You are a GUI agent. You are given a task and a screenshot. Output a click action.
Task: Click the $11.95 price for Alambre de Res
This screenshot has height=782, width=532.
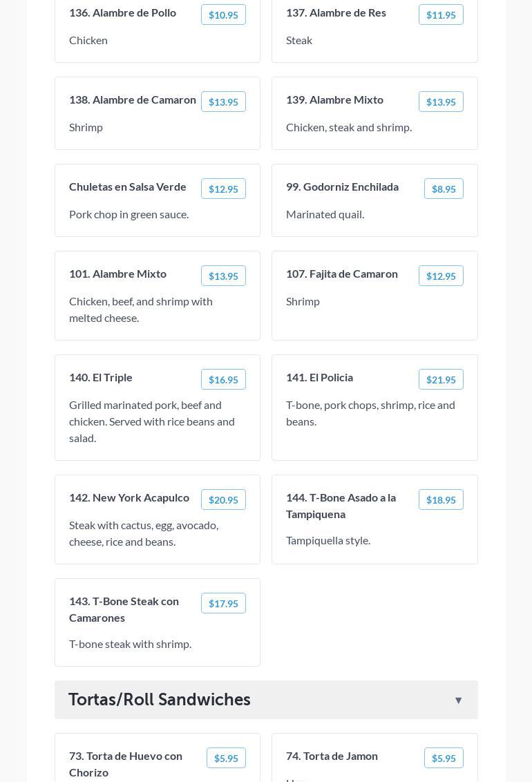pos(441,15)
